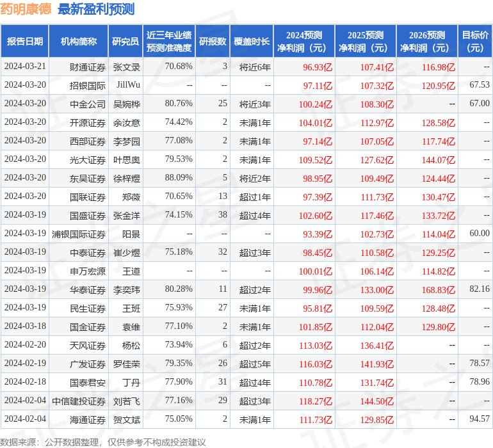Select the 研究员 column header
Image resolution: width=493 pixels, height=448 pixels.
pyautogui.click(x=125, y=41)
